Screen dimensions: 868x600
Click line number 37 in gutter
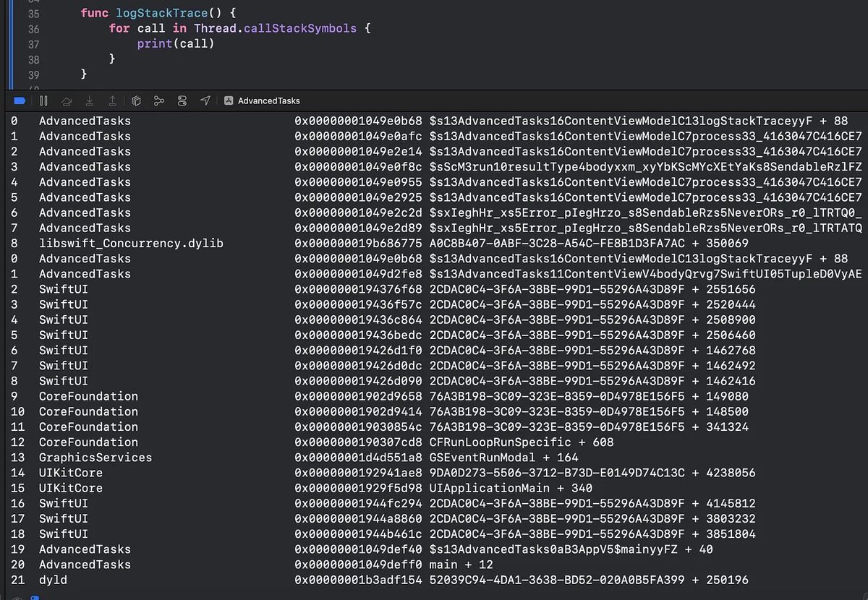pos(33,44)
